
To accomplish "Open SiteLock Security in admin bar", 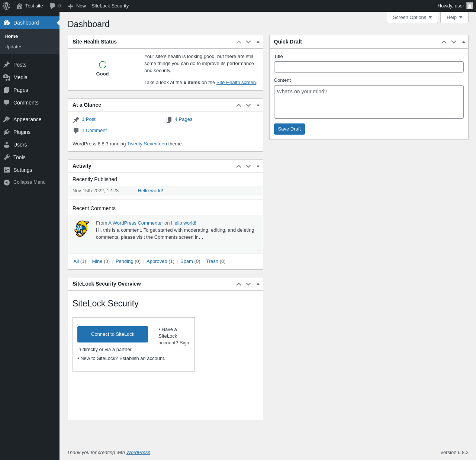I will pos(110,6).
